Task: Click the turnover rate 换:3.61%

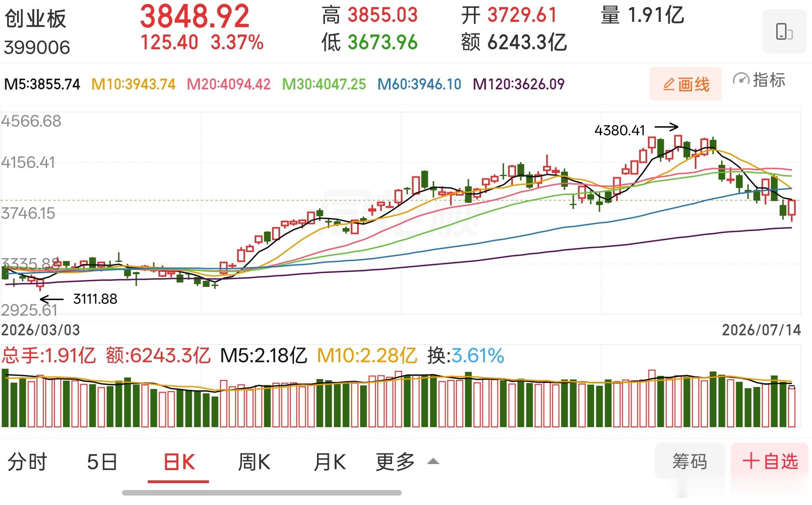Action: pyautogui.click(x=466, y=355)
